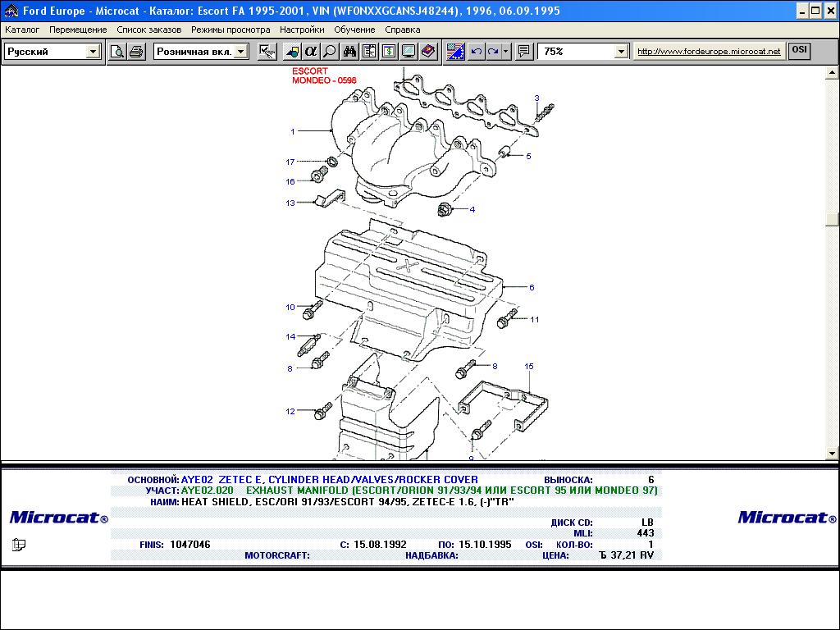The height and width of the screenshot is (630, 840).
Task: Click the undo arrow icon
Action: [x=477, y=52]
